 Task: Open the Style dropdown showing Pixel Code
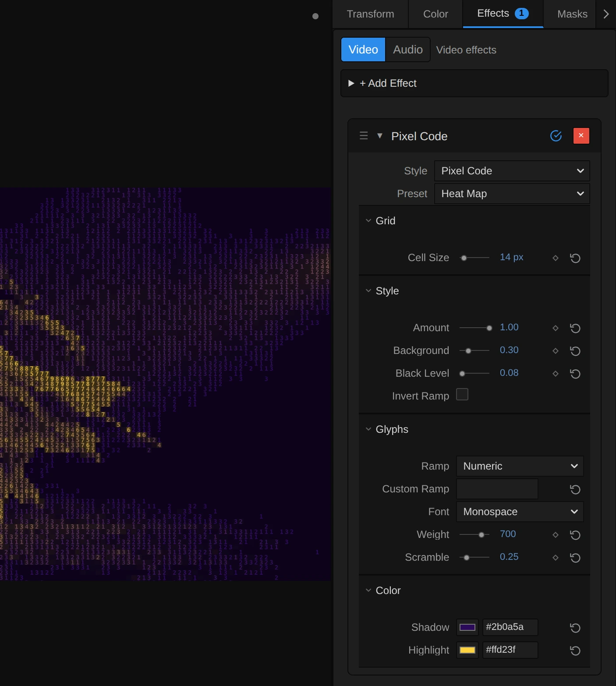point(512,171)
